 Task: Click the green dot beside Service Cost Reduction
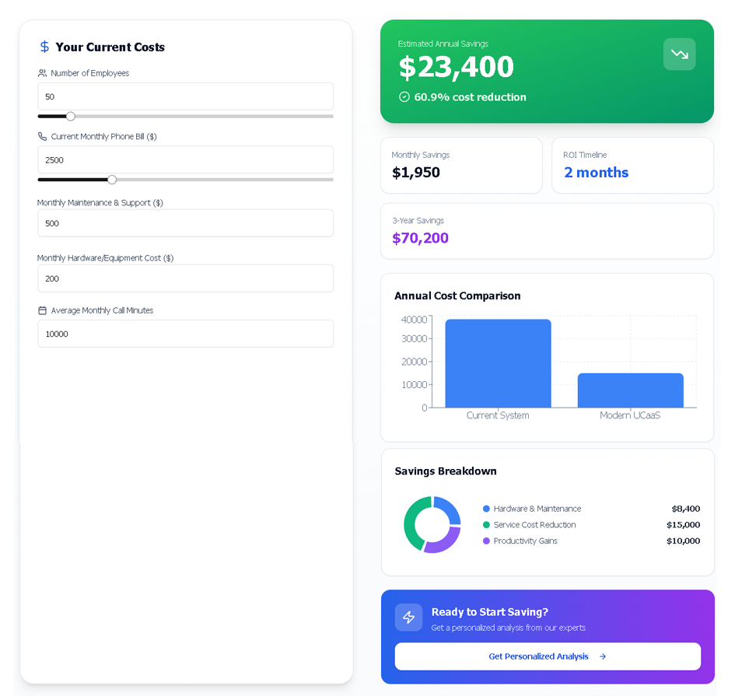pyautogui.click(x=485, y=525)
